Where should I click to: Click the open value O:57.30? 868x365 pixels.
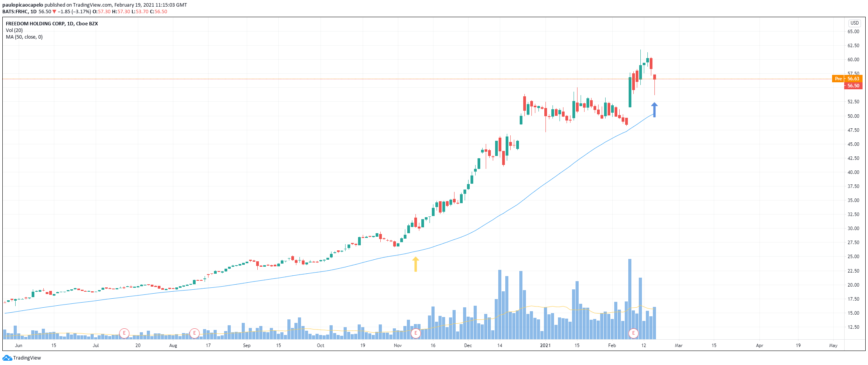(x=102, y=12)
